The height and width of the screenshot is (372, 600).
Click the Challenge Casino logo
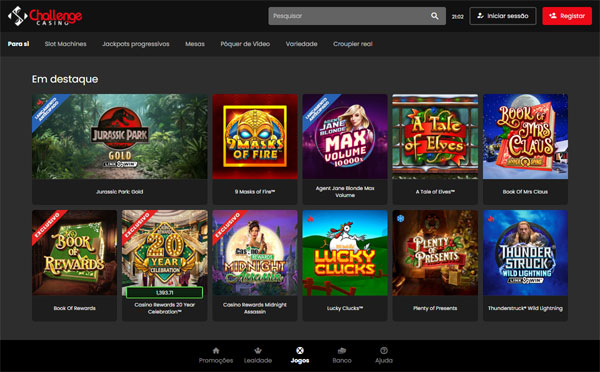tap(45, 16)
